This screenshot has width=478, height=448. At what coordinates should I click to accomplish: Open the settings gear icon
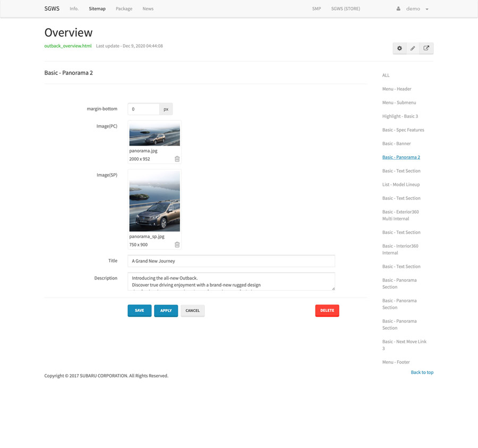pyautogui.click(x=399, y=48)
